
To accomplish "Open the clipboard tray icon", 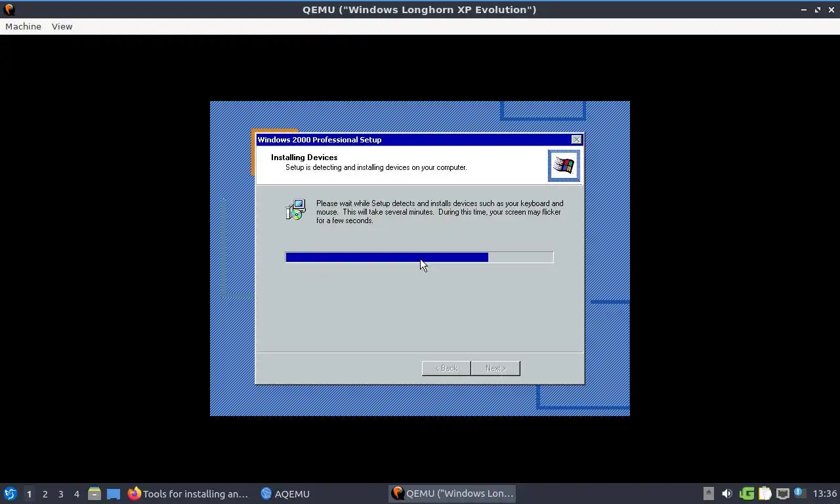I will [765, 493].
